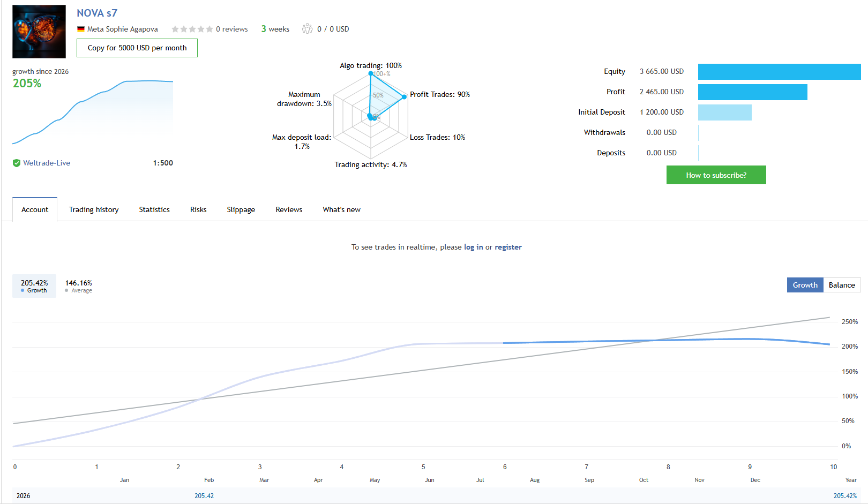Click the Copy for 5000 USD per month button
Image resolution: width=868 pixels, height=504 pixels.
[x=137, y=48]
